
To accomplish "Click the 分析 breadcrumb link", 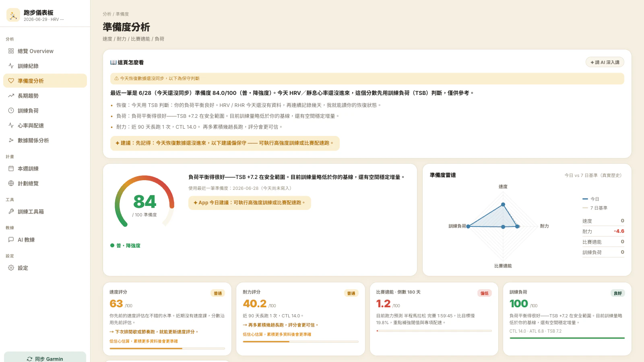I will click(107, 14).
